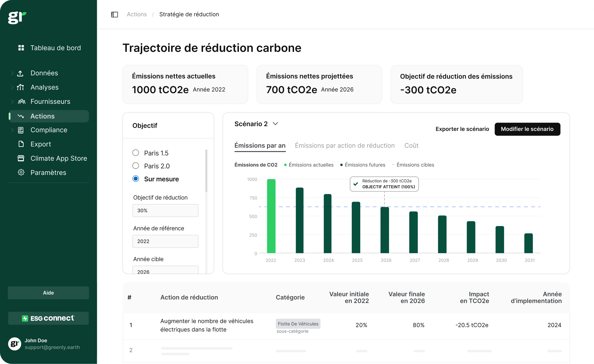Click the Exporter le scénario button
Screen dimensions: 594x364
click(x=462, y=129)
